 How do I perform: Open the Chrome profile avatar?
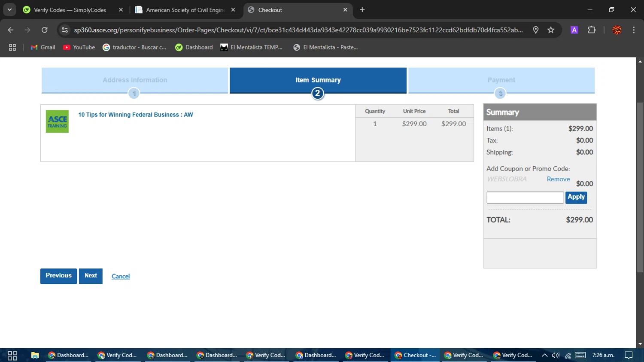pyautogui.click(x=617, y=30)
